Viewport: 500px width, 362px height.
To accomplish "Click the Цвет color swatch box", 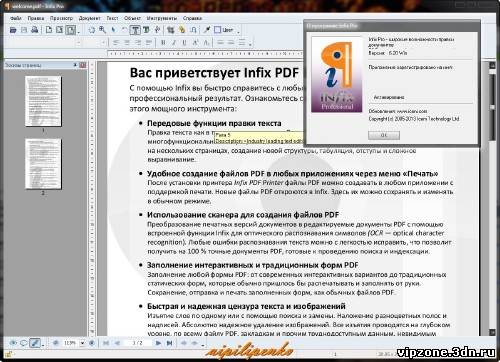I will coord(217,30).
